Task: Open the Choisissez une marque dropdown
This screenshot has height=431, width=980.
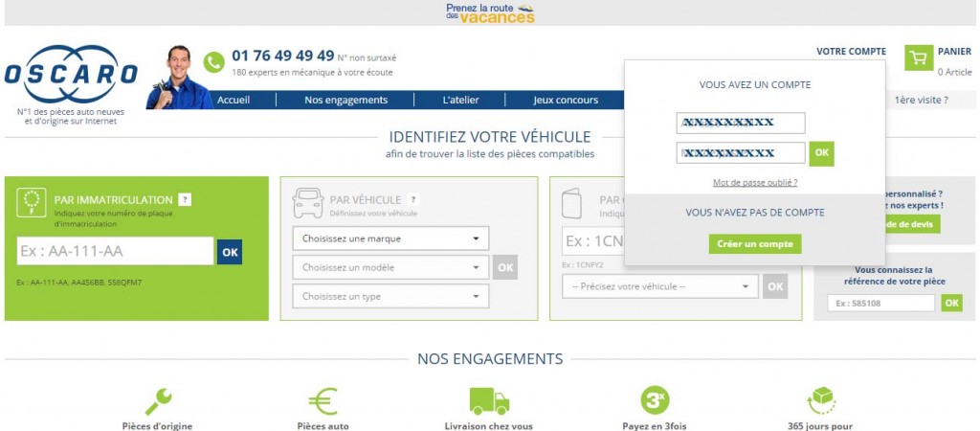Action: pos(390,238)
